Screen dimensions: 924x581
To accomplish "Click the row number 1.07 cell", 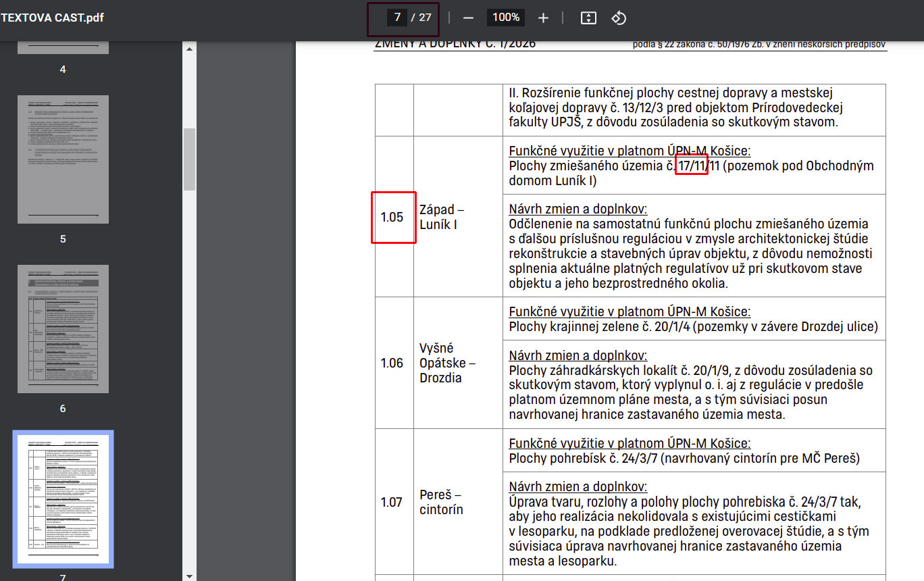I will click(x=392, y=502).
